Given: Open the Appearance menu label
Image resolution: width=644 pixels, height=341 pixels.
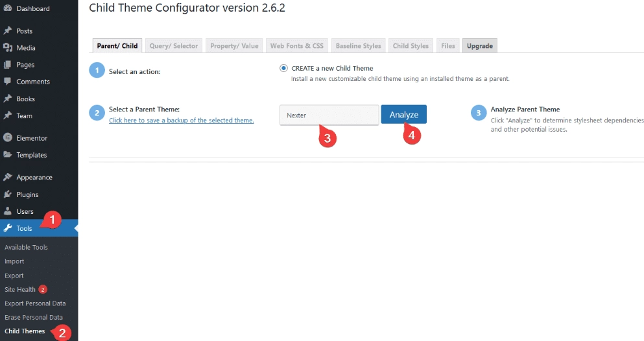Looking at the screenshot, I should [34, 177].
